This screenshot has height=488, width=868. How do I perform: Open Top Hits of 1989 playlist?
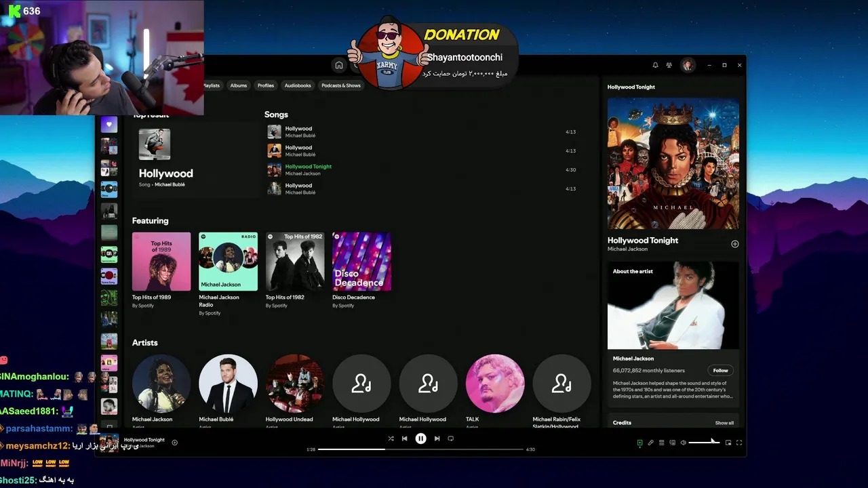(x=161, y=270)
